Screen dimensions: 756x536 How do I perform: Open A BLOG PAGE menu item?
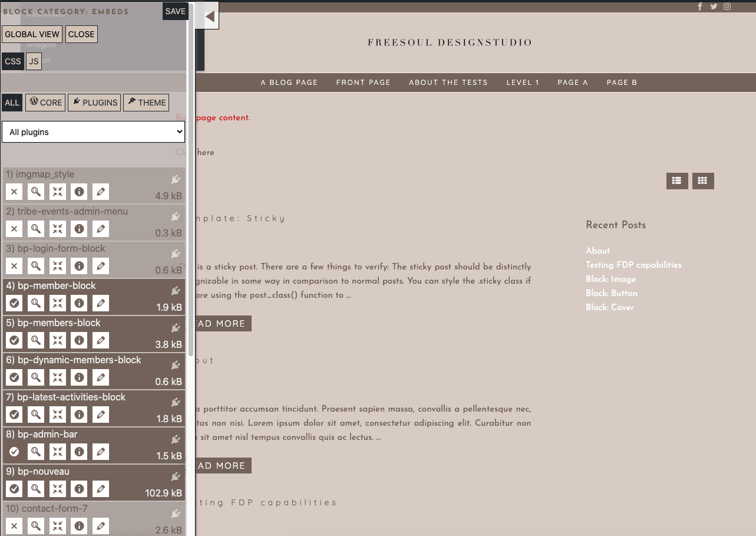pos(289,83)
